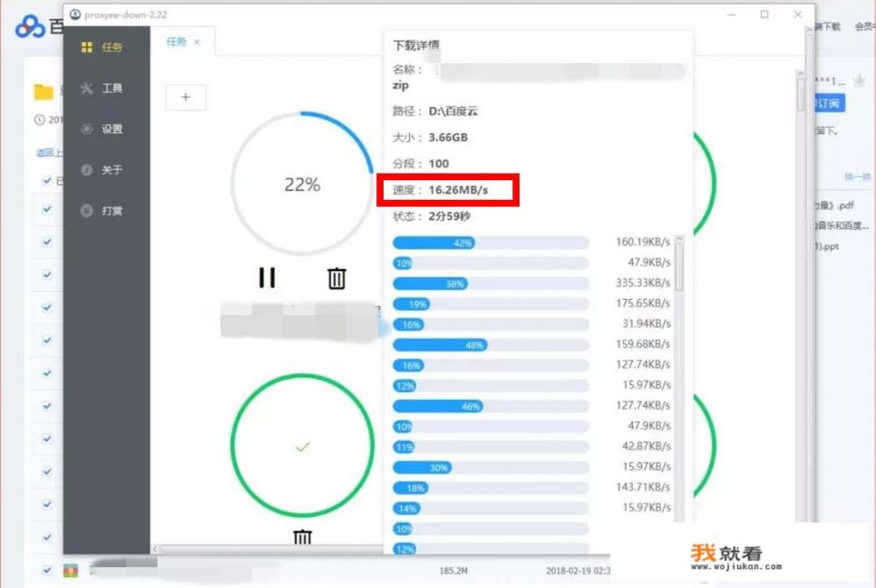This screenshot has width=876, height=588.
Task: Click the 关于 (About) info icon
Action: click(86, 170)
